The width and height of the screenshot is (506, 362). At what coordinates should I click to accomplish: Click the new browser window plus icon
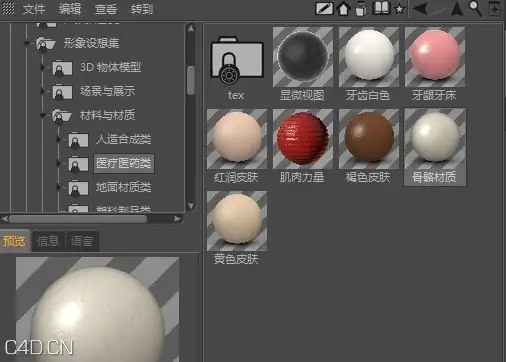click(x=495, y=8)
